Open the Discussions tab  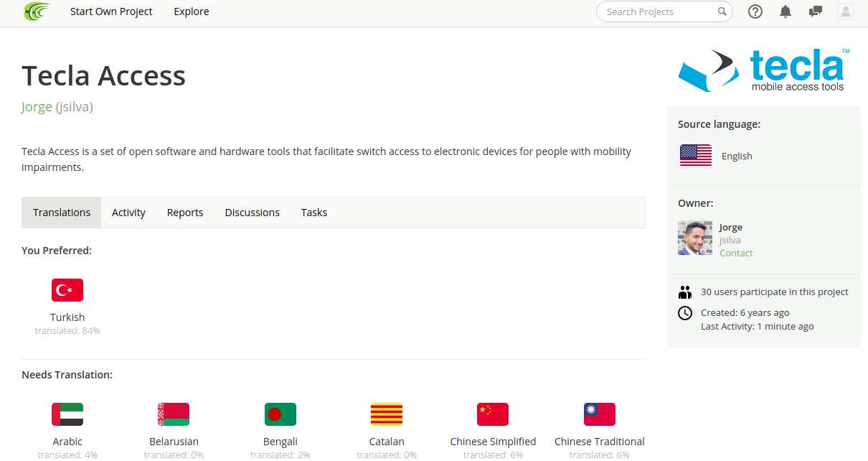253,213
